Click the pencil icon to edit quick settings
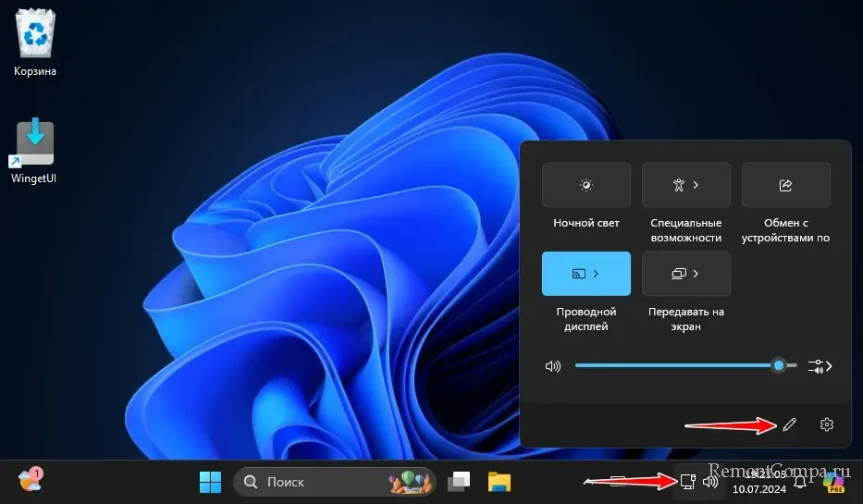Viewport: 863px width, 504px height. pyautogui.click(x=789, y=424)
